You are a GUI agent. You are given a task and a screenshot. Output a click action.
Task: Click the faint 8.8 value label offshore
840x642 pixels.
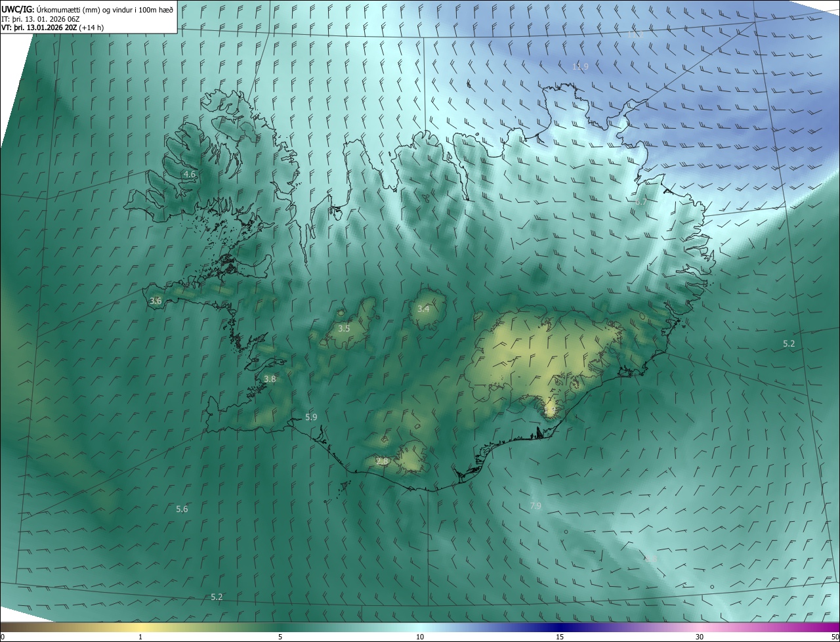pyautogui.click(x=650, y=559)
